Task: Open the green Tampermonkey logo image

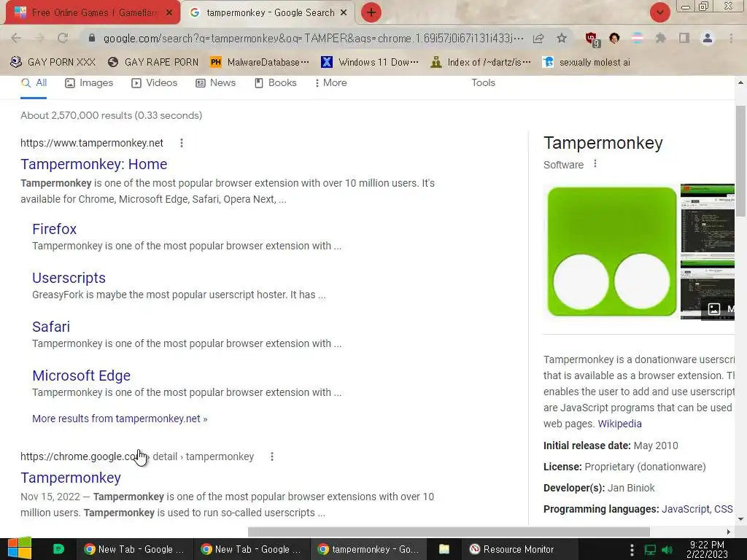Action: (612, 252)
